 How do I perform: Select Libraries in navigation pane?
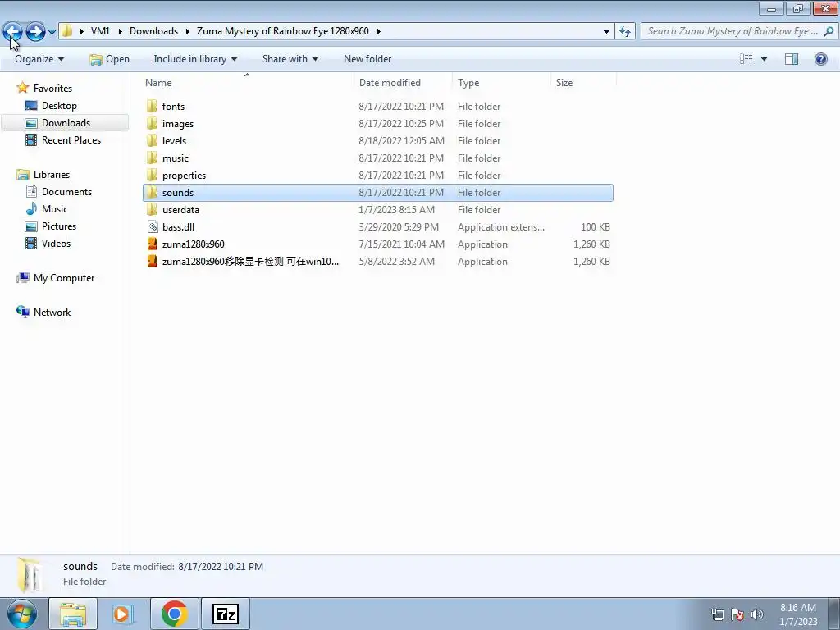pos(52,175)
